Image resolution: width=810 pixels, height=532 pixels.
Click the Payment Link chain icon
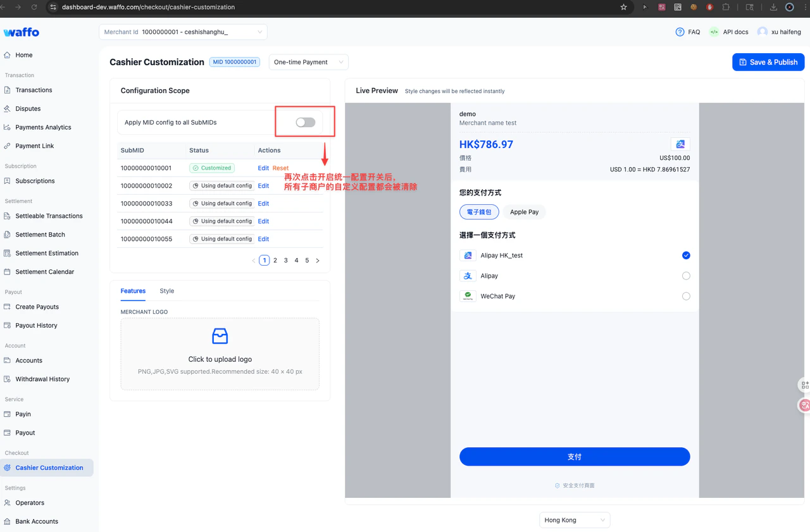(x=7, y=145)
